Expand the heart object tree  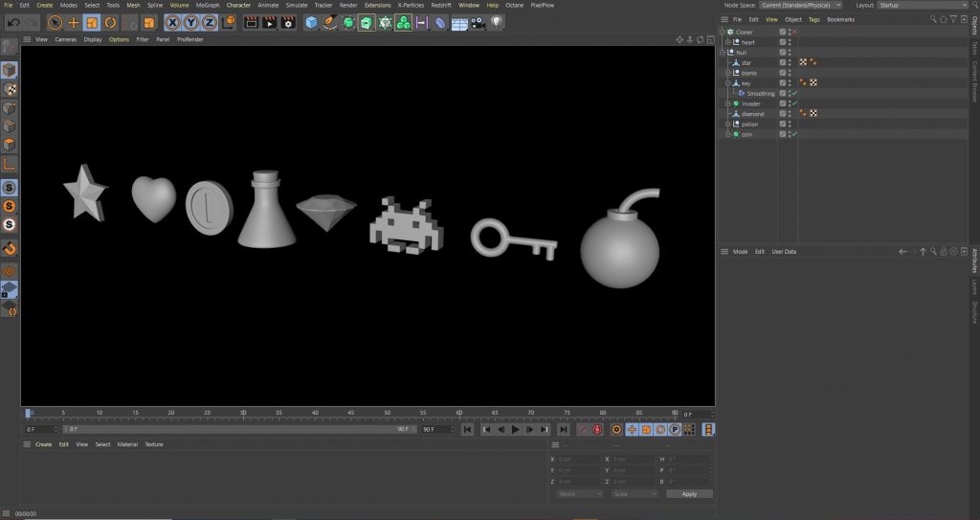(727, 42)
